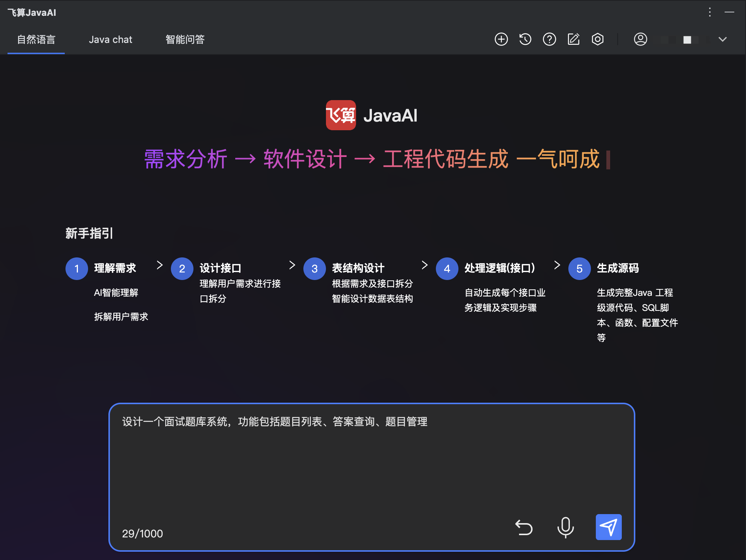Click the microphone voice input icon
This screenshot has height=560, width=746.
(x=565, y=527)
